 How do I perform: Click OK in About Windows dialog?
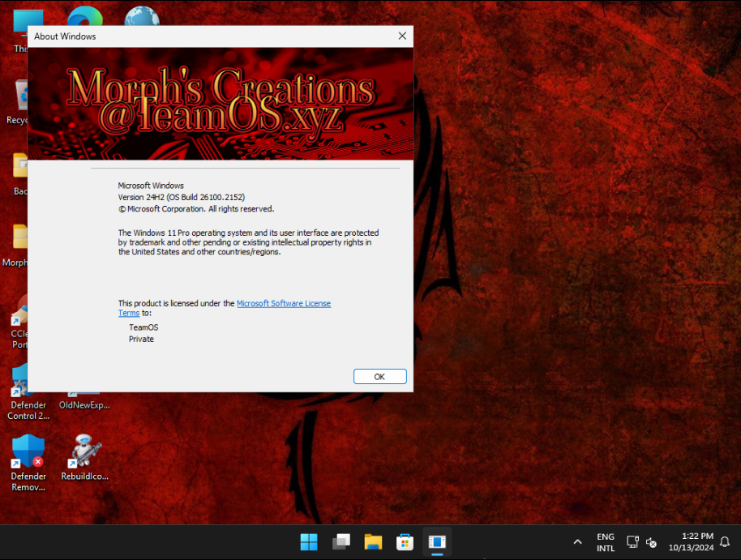(379, 377)
